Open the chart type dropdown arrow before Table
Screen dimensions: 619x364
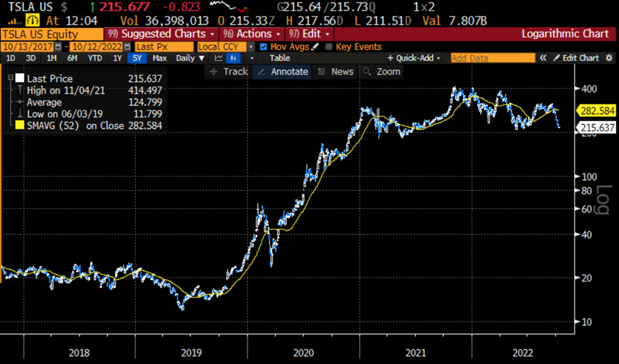251,58
